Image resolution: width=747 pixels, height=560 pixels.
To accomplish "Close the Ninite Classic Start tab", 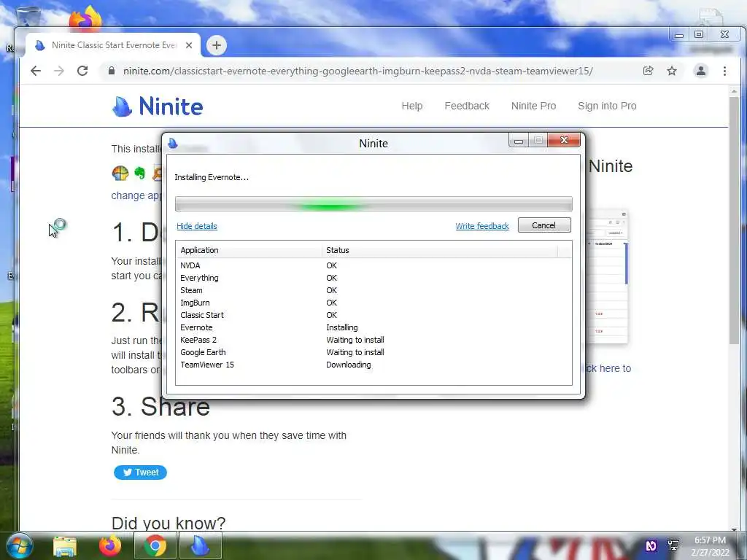I will pos(189,45).
